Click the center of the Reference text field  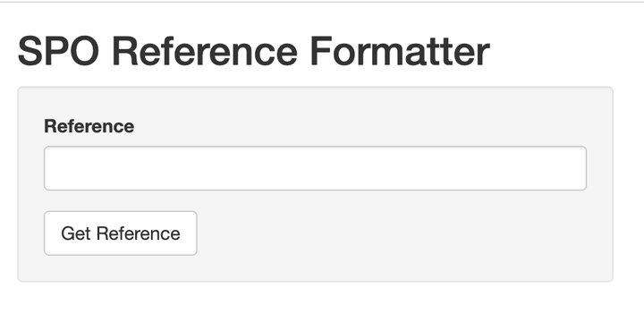[x=315, y=168]
